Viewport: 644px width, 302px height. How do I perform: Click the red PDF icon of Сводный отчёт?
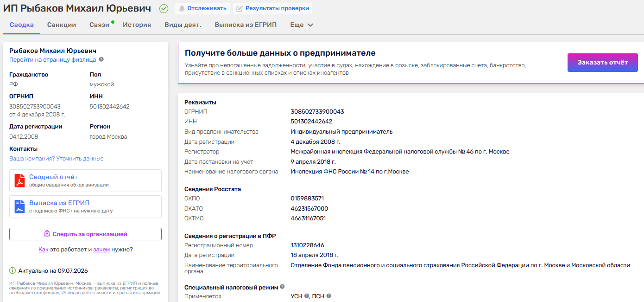19,180
